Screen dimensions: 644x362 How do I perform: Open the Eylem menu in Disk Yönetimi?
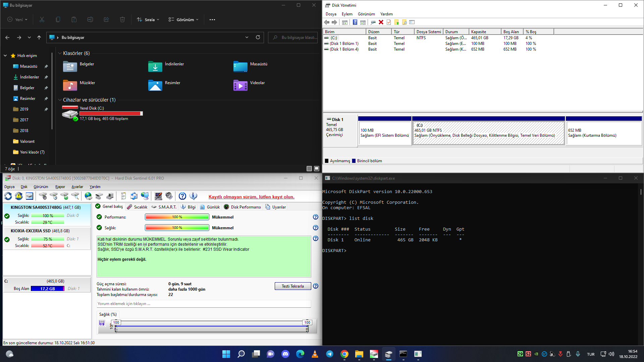pos(347,14)
